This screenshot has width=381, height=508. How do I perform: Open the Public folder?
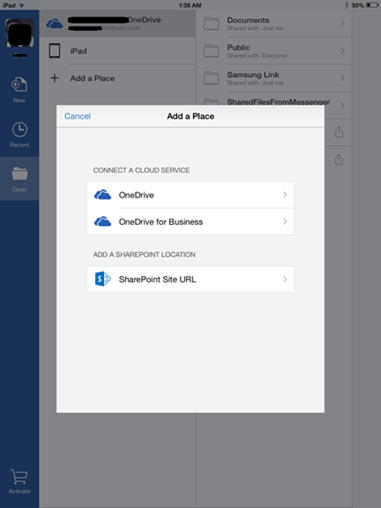tap(274, 51)
